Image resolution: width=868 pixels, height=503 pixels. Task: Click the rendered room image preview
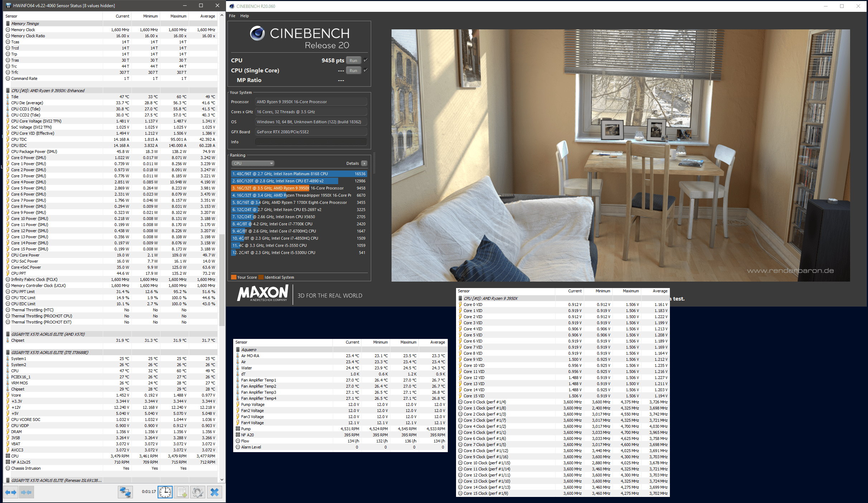point(620,155)
